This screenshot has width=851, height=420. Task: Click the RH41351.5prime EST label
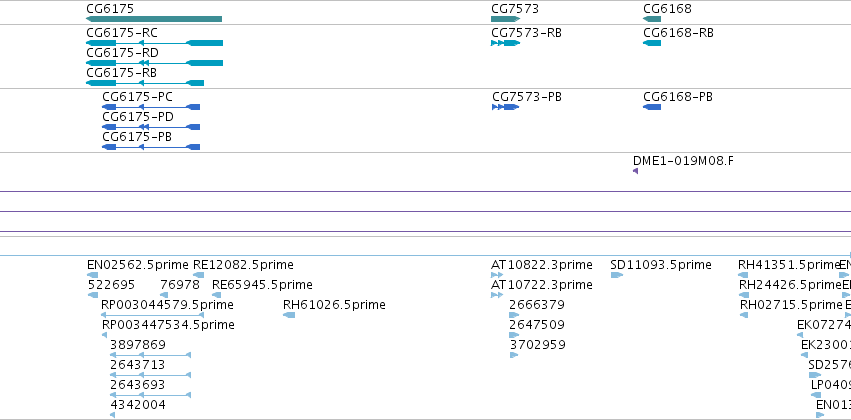789,265
